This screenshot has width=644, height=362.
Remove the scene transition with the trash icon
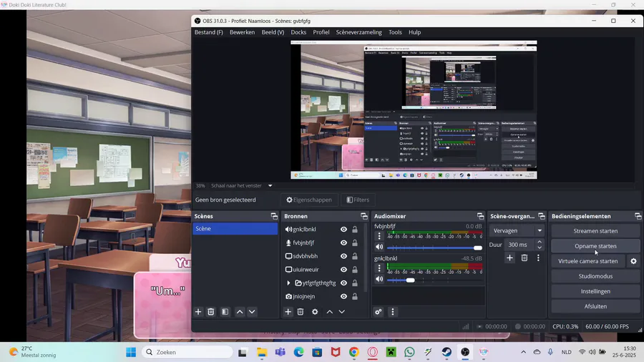coord(525,258)
